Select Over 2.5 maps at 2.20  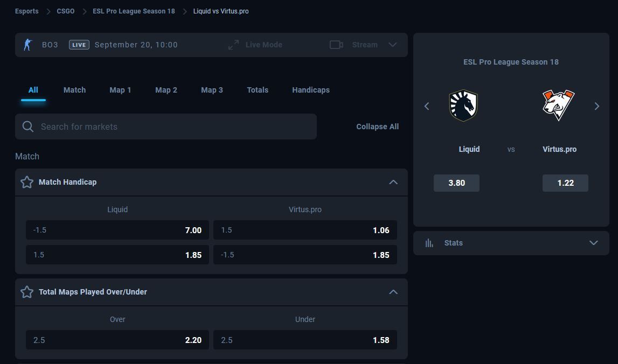(x=117, y=340)
